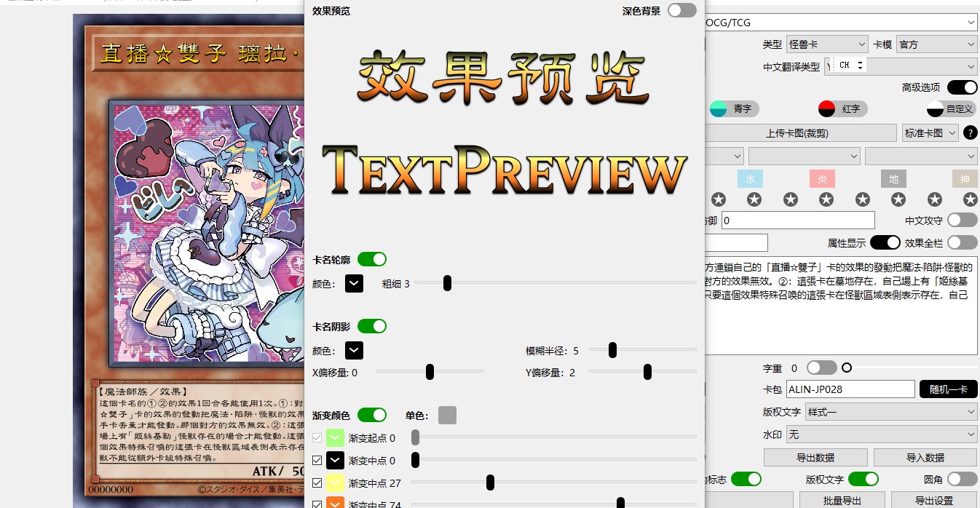This screenshot has width=980, height=508.
Task: Toggle the 属性显示 attribute display switch
Action: [885, 242]
